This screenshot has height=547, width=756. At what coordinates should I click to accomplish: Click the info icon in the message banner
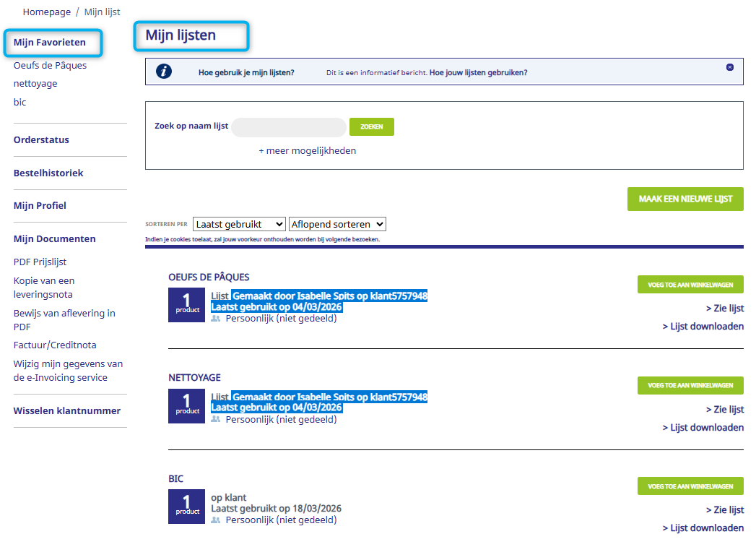(x=164, y=72)
